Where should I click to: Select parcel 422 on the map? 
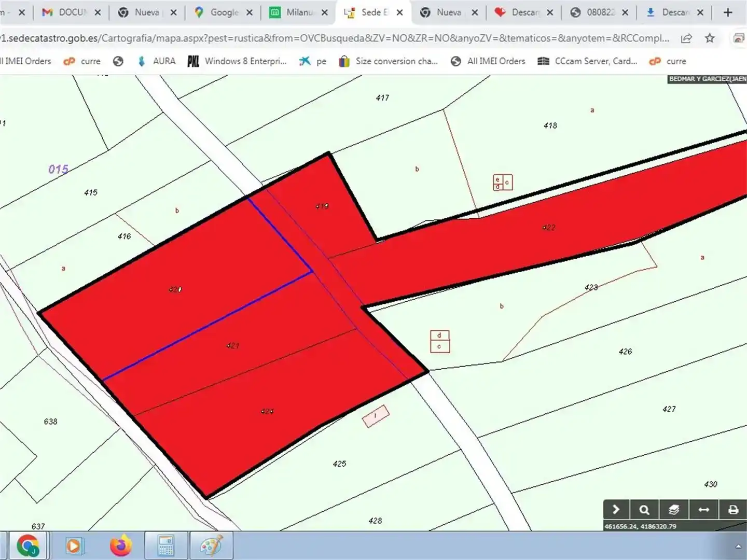click(x=549, y=227)
